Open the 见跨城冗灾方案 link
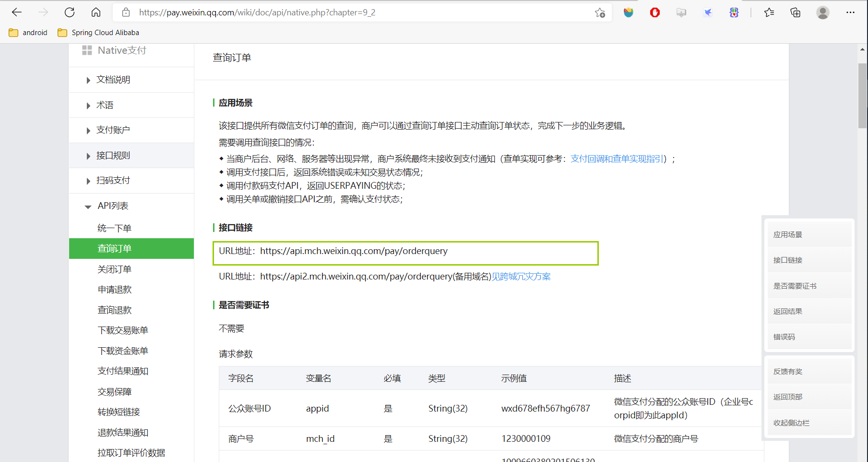The height and width of the screenshot is (462, 868). pos(521,276)
